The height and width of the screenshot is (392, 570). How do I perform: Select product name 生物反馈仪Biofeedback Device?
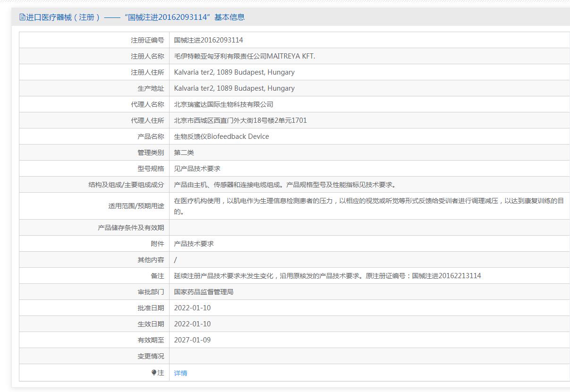(x=221, y=136)
